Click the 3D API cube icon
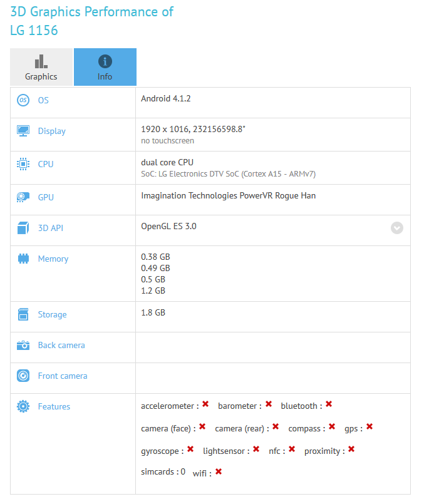This screenshot has height=504, width=424. (23, 228)
